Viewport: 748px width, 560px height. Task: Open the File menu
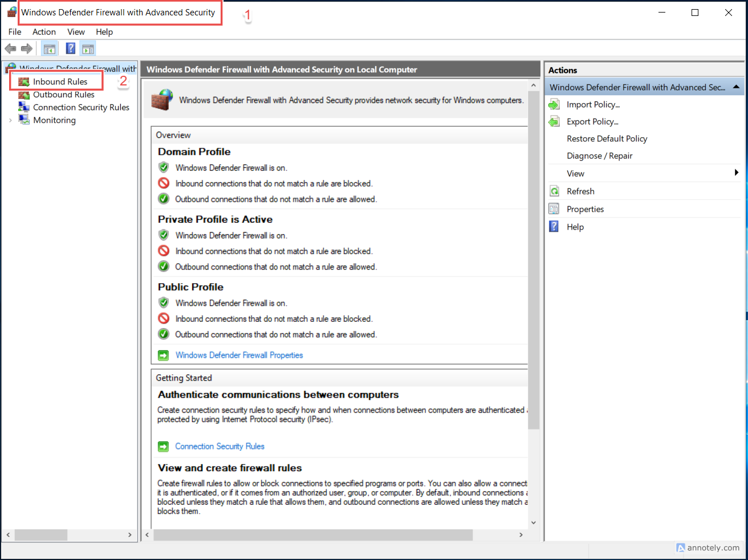click(x=15, y=32)
